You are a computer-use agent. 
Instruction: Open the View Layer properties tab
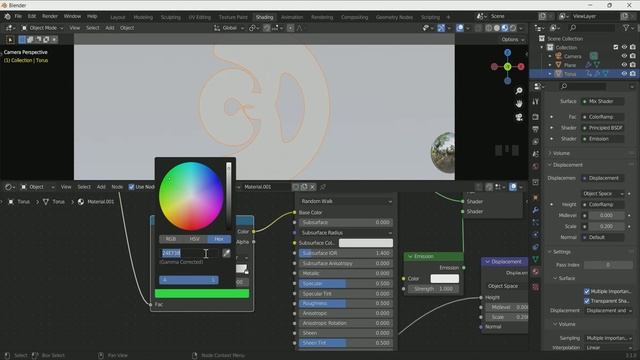[x=536, y=141]
